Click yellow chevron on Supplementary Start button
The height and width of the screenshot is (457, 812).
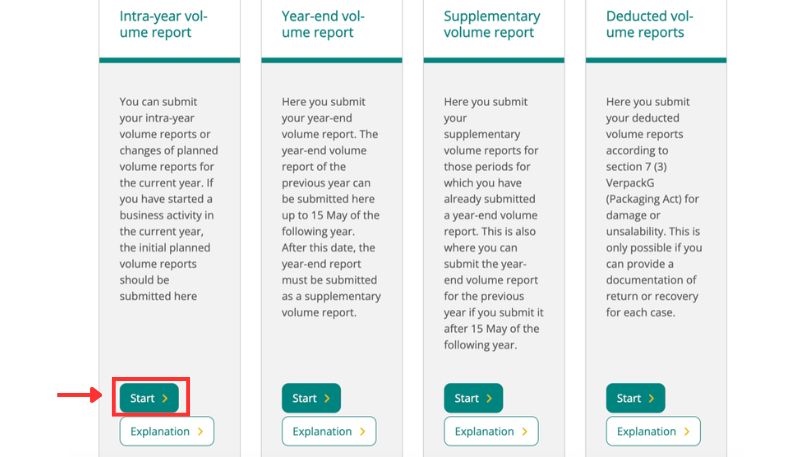488,398
